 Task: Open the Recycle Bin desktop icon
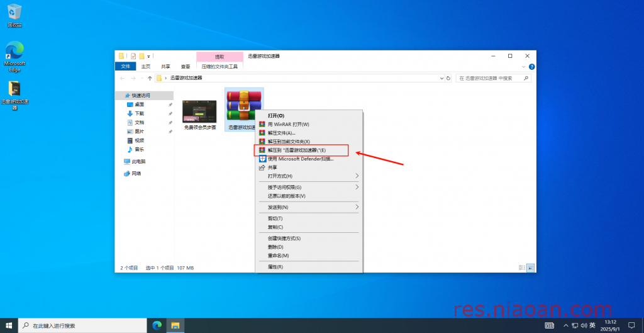pyautogui.click(x=14, y=16)
